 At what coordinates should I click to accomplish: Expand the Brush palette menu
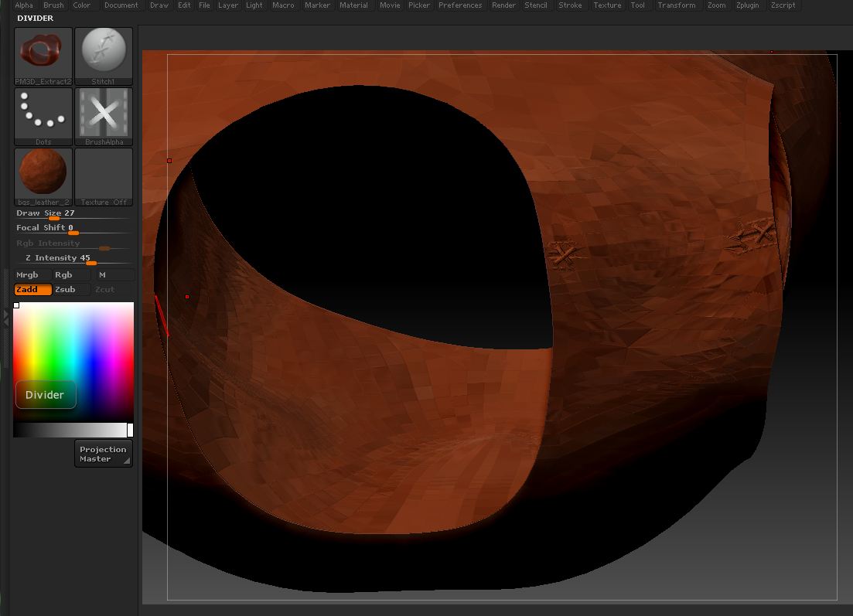click(x=53, y=5)
